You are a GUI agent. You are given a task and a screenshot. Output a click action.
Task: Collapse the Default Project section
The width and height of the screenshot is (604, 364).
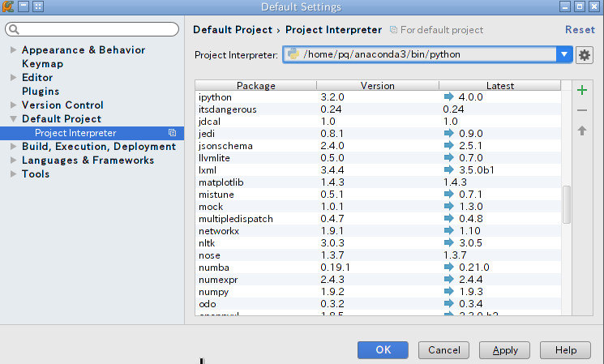tap(12, 119)
